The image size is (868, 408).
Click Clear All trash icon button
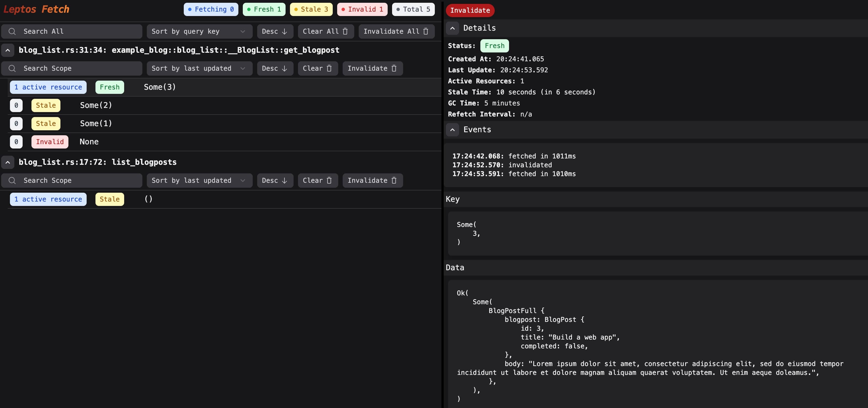pyautogui.click(x=325, y=31)
